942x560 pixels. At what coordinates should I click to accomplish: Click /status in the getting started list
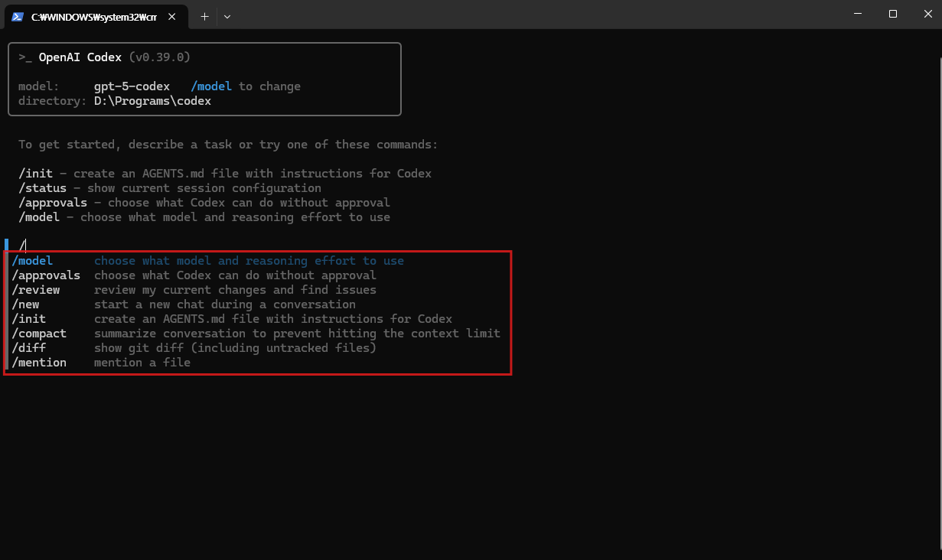[43, 188]
